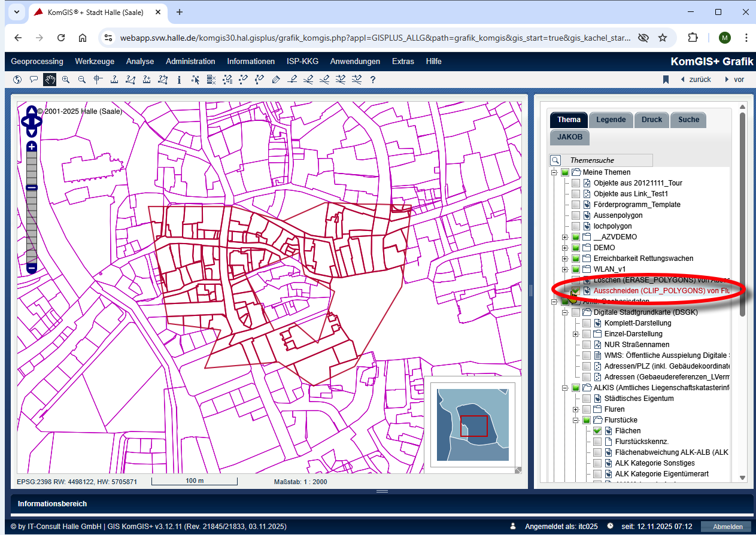
Task: Click the zurück navigation link
Action: pyautogui.click(x=699, y=80)
